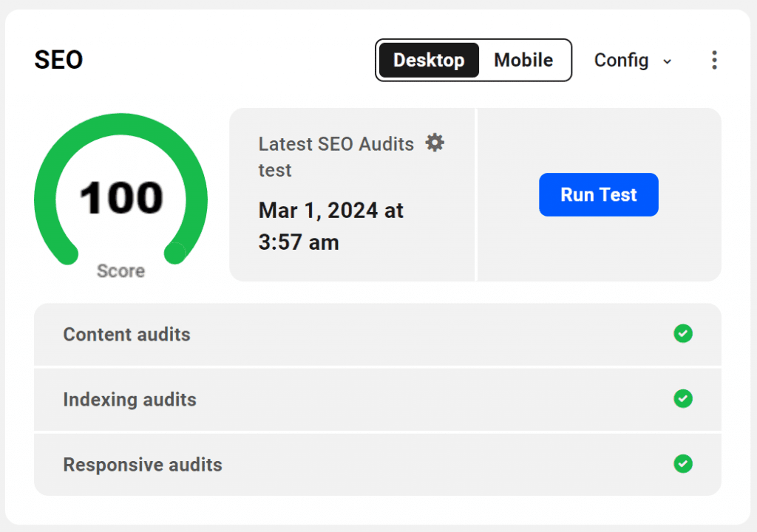Click the Run Test button
The width and height of the screenshot is (757, 532).
tap(599, 194)
